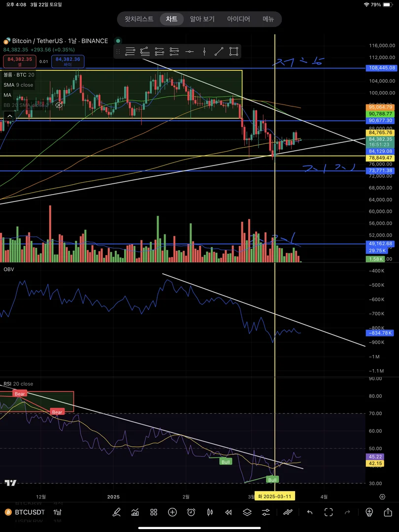Image resolution: width=399 pixels, height=532 pixels.
Task: Tap the blue 84,382.36 buy button
Action: click(x=68, y=62)
